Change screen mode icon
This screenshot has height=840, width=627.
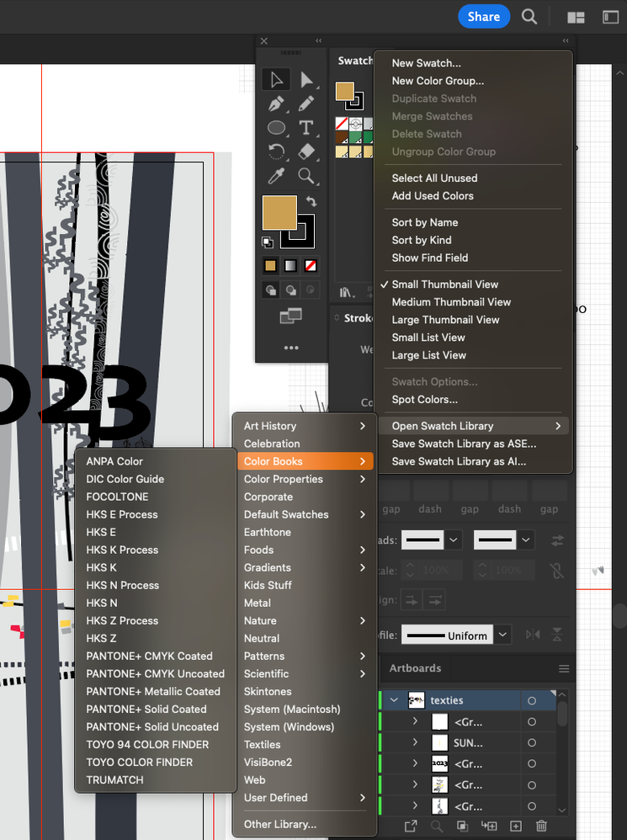290,316
